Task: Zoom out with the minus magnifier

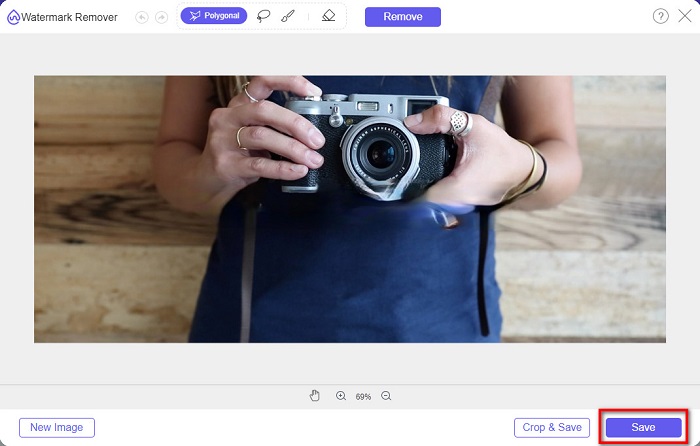Action: tap(386, 396)
